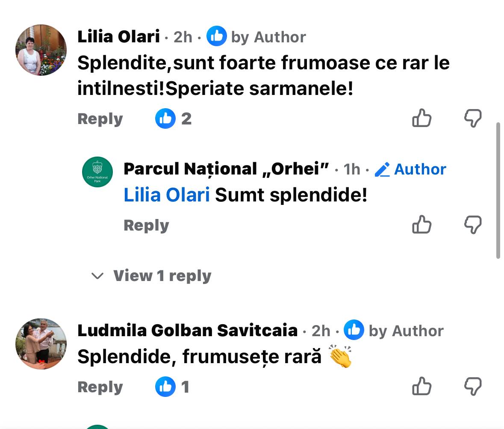Thumbs down Parcul Național Orhei's reply
The image size is (504, 429).
click(x=473, y=225)
